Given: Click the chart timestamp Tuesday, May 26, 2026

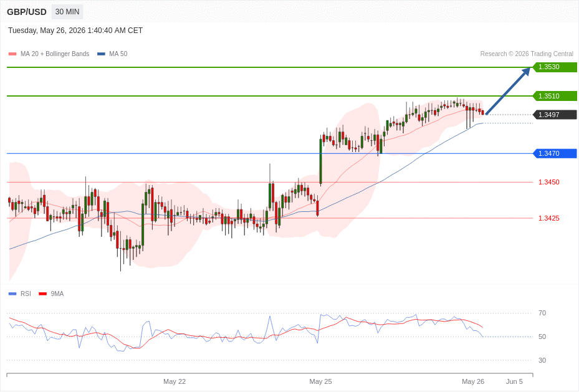Looking at the screenshot, I should click(75, 31).
